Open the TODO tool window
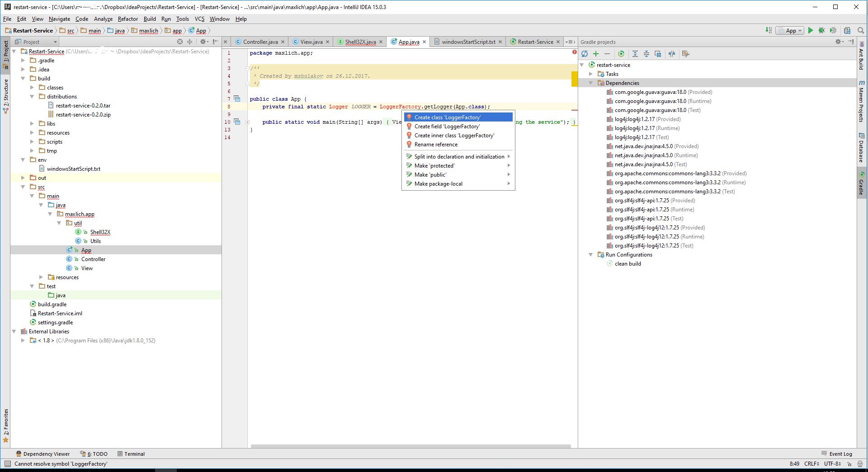The image size is (868, 472). tap(94, 454)
